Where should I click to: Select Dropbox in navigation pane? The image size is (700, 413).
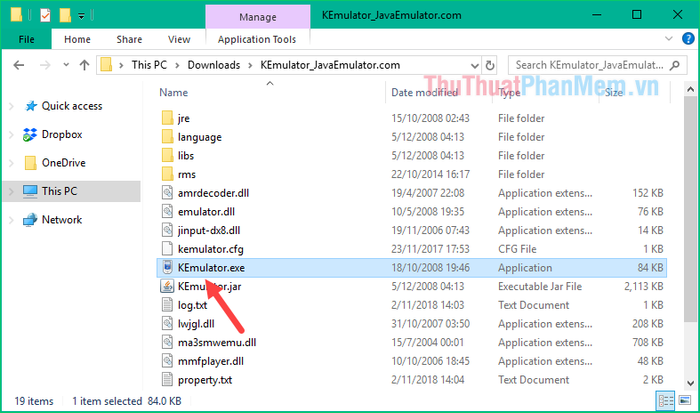[x=62, y=134]
